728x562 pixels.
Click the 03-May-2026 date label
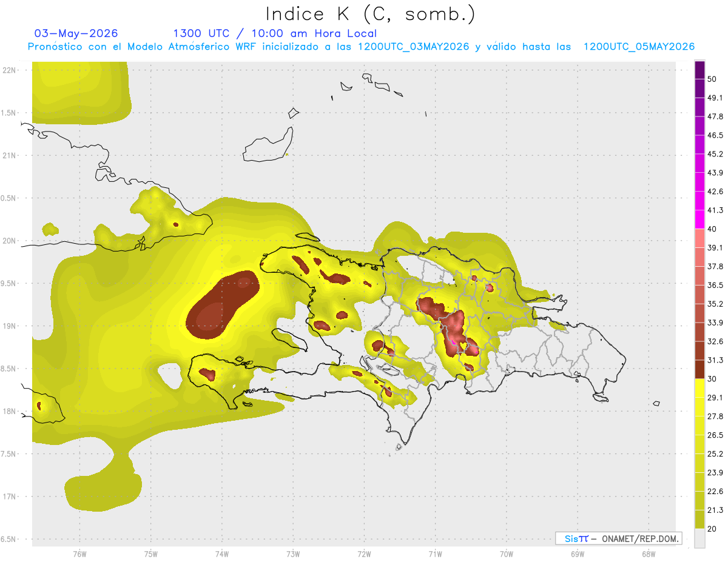point(76,33)
